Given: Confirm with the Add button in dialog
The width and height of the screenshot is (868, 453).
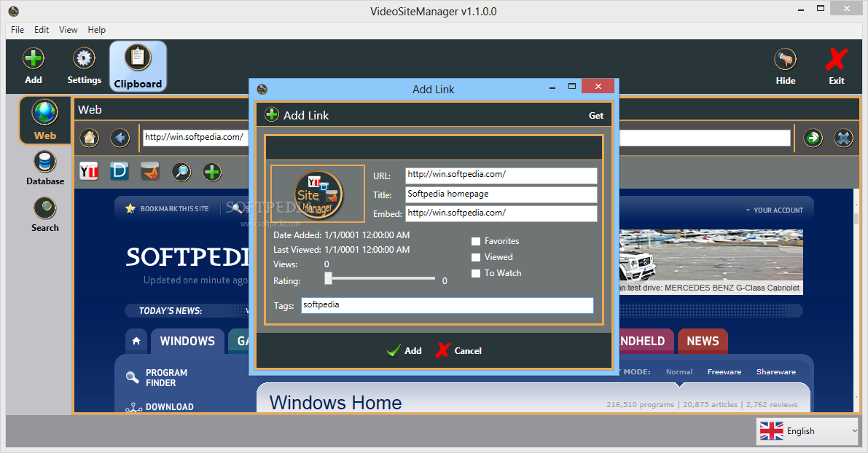Looking at the screenshot, I should (x=404, y=350).
